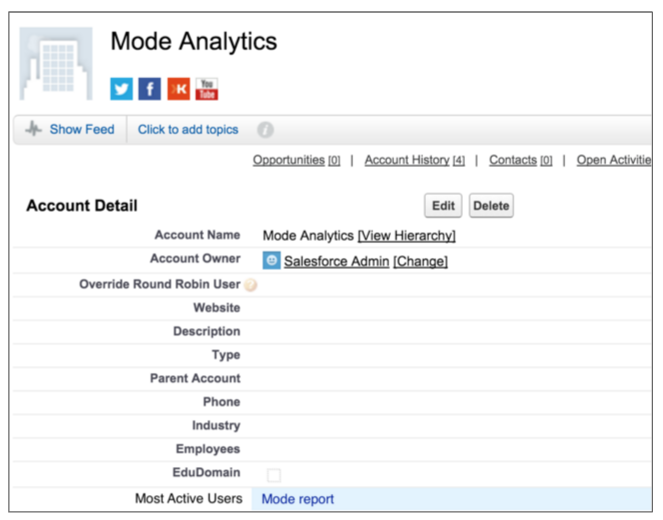Click the Industry field label
The height and width of the screenshot is (520, 663).
(x=216, y=426)
